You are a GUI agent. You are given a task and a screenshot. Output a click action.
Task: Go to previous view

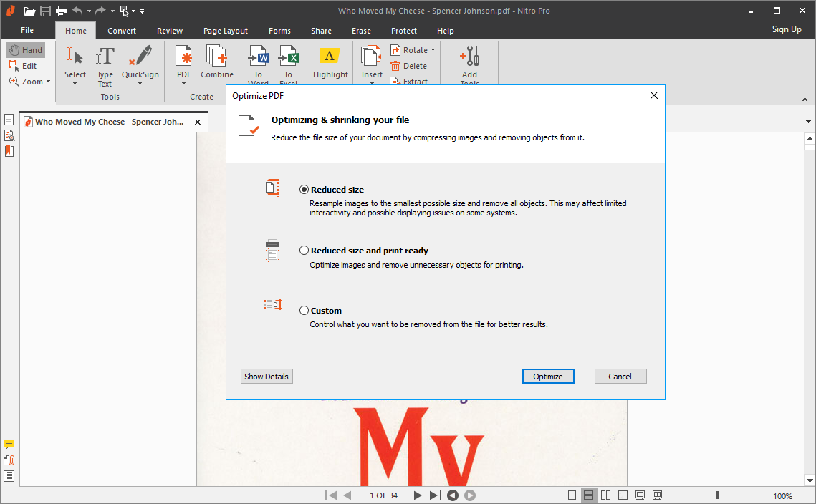tap(453, 495)
